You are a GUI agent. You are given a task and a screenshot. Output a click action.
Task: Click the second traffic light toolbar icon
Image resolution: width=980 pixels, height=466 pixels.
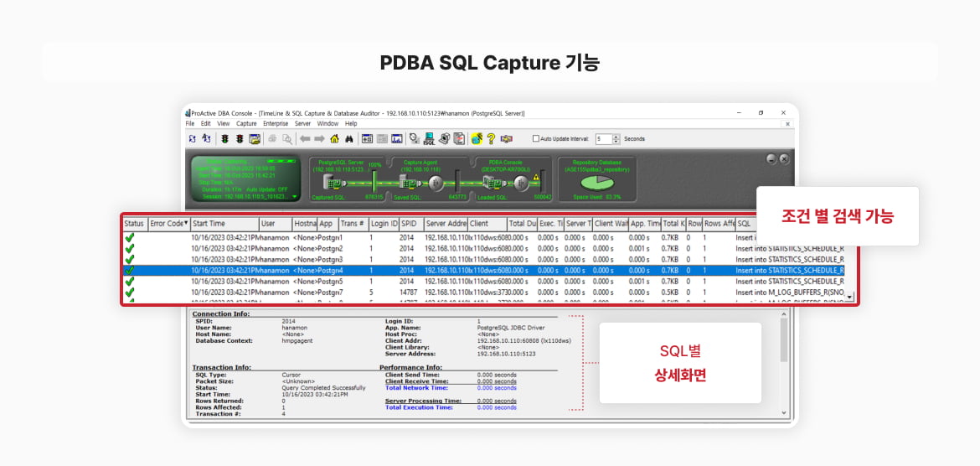point(240,139)
